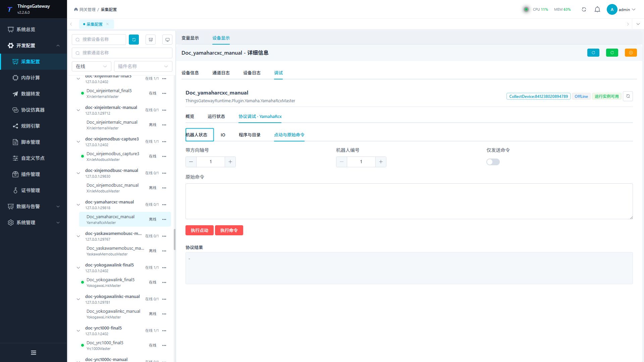Open 数据转发 in the sidebar
Viewport: 644px width, 362px height.
click(x=34, y=94)
